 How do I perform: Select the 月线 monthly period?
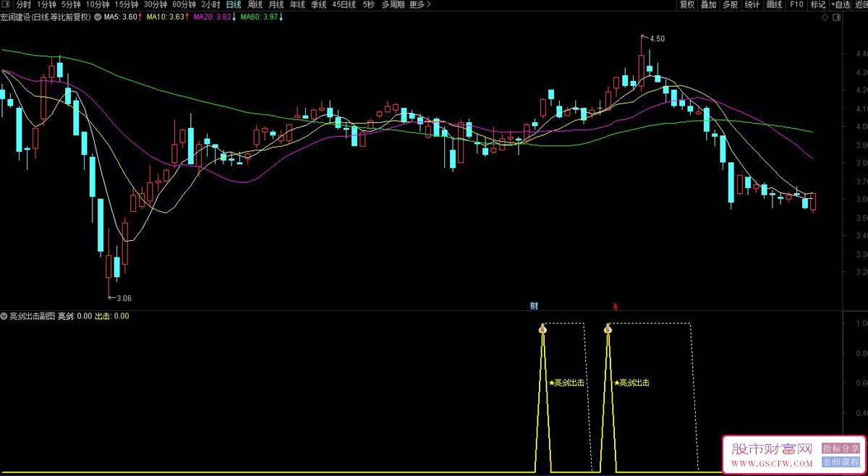tap(276, 4)
